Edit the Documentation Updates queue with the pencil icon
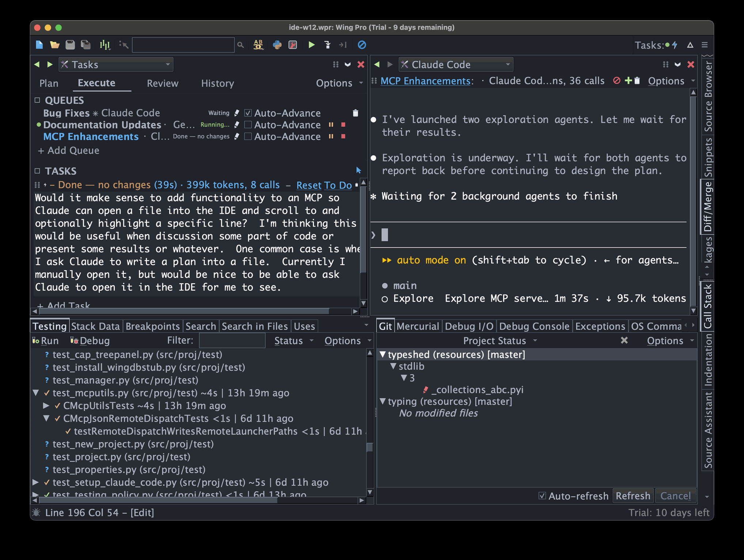This screenshot has width=744, height=560. [x=237, y=125]
